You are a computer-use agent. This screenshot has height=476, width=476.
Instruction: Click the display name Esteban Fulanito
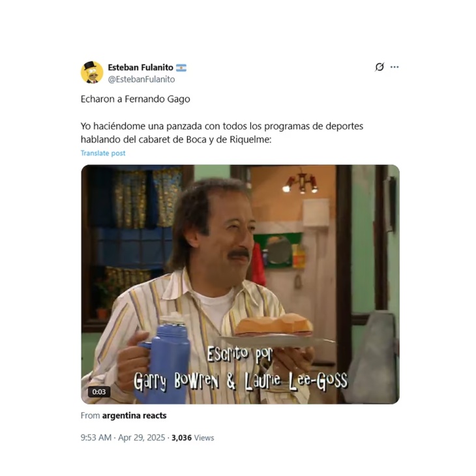coord(141,67)
